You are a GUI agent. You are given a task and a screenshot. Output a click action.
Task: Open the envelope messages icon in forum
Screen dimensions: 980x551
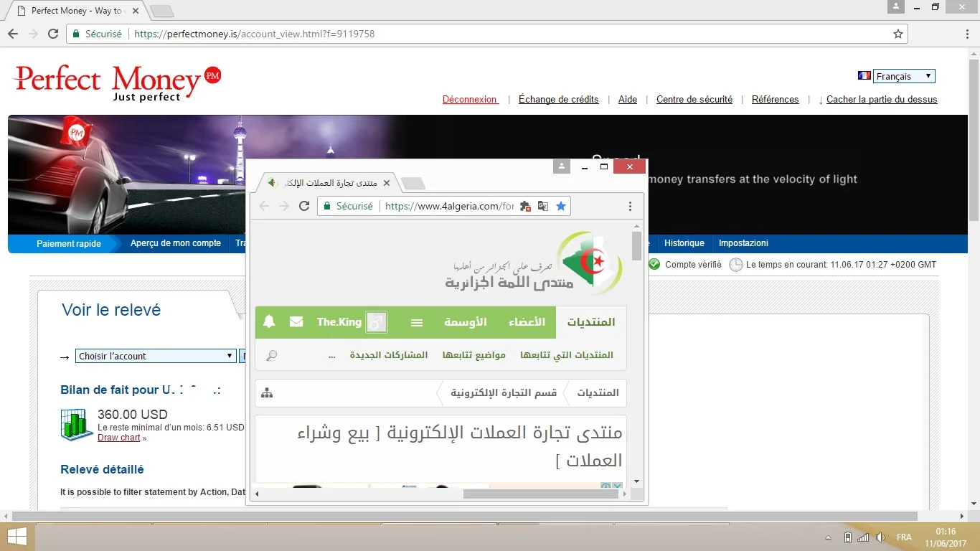pyautogui.click(x=296, y=322)
